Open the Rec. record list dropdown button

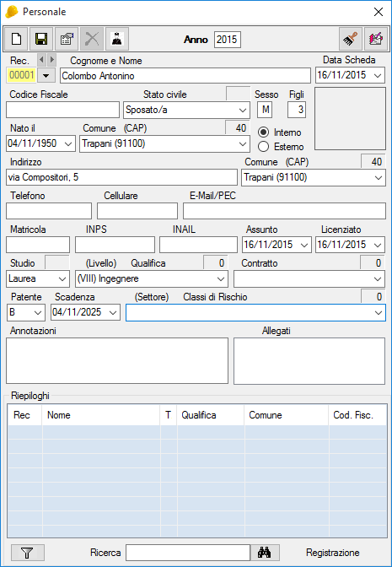46,76
